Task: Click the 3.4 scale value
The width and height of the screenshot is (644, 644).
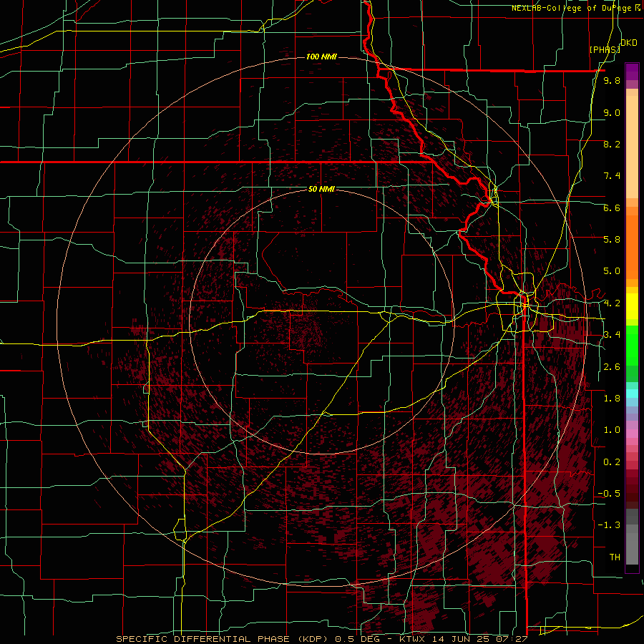Action: [x=612, y=335]
